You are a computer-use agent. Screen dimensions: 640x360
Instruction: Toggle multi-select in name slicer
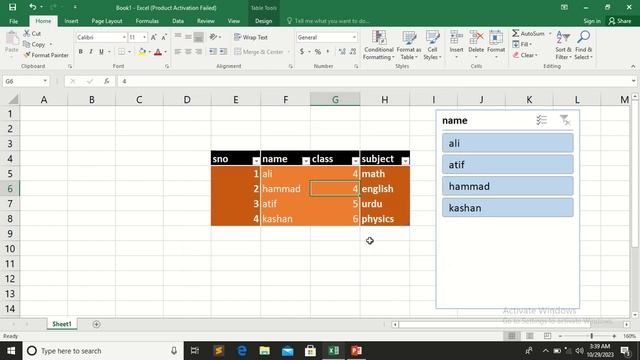(542, 120)
